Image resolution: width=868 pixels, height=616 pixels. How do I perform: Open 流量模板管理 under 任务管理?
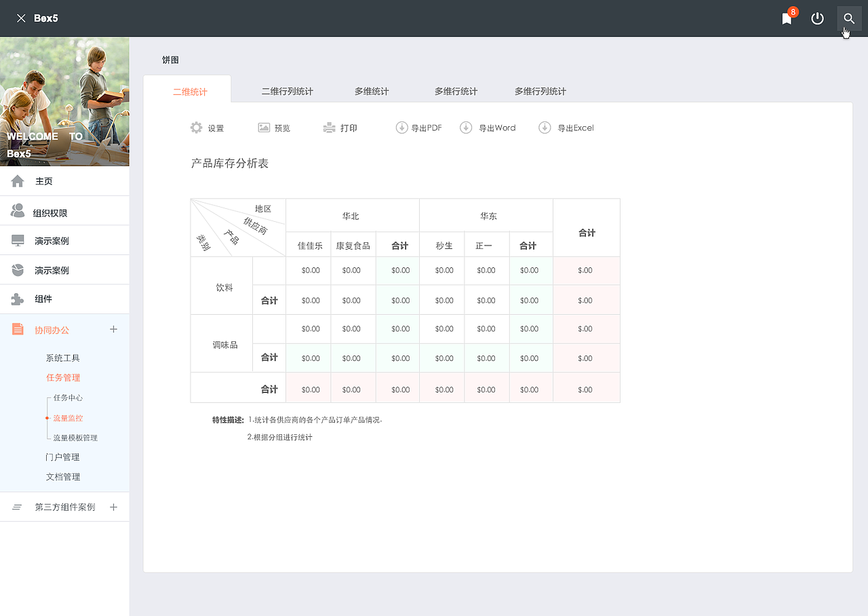click(x=75, y=438)
